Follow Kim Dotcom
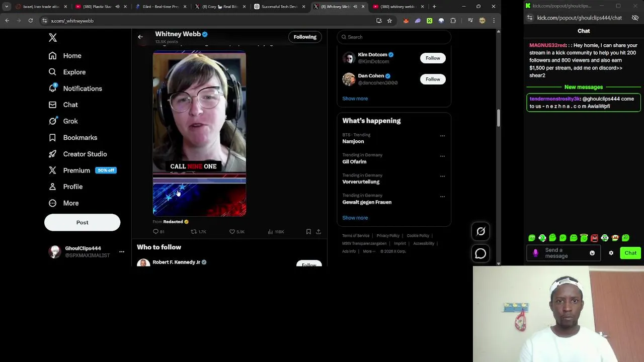The height and width of the screenshot is (362, 644). pyautogui.click(x=433, y=58)
